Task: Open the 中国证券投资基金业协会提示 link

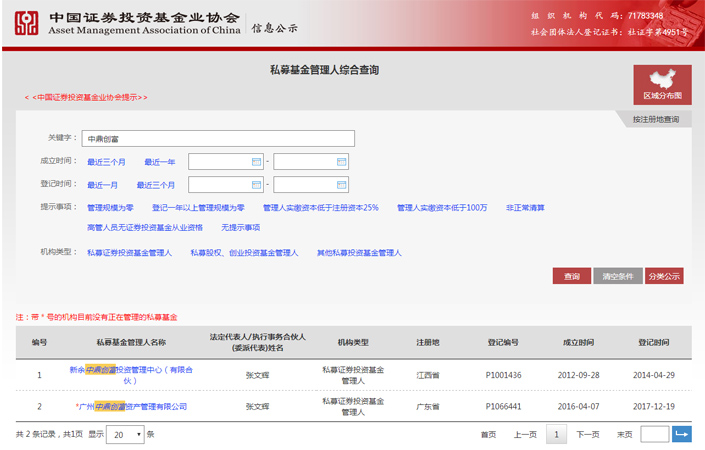Action: coord(86,97)
